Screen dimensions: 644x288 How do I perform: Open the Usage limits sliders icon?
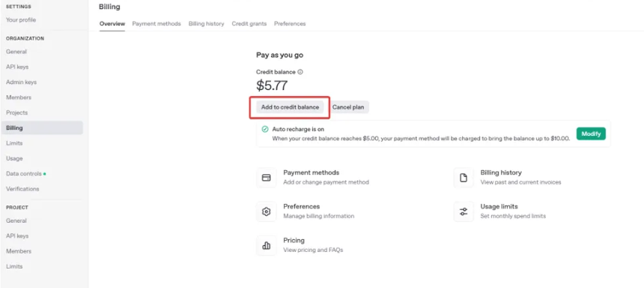[x=464, y=211]
